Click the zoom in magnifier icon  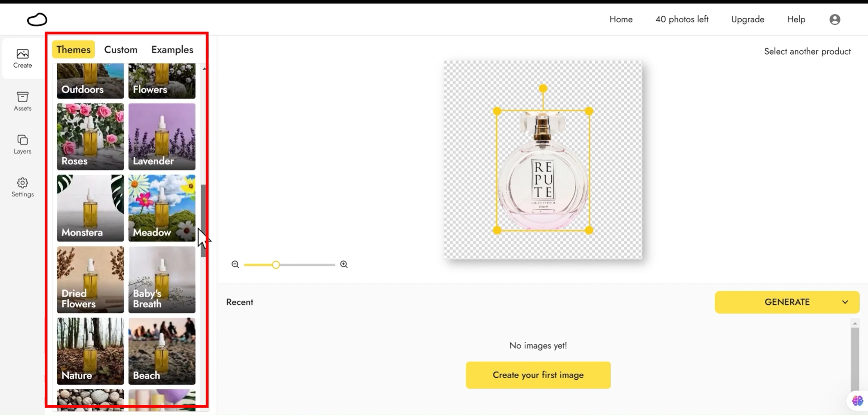[344, 264]
